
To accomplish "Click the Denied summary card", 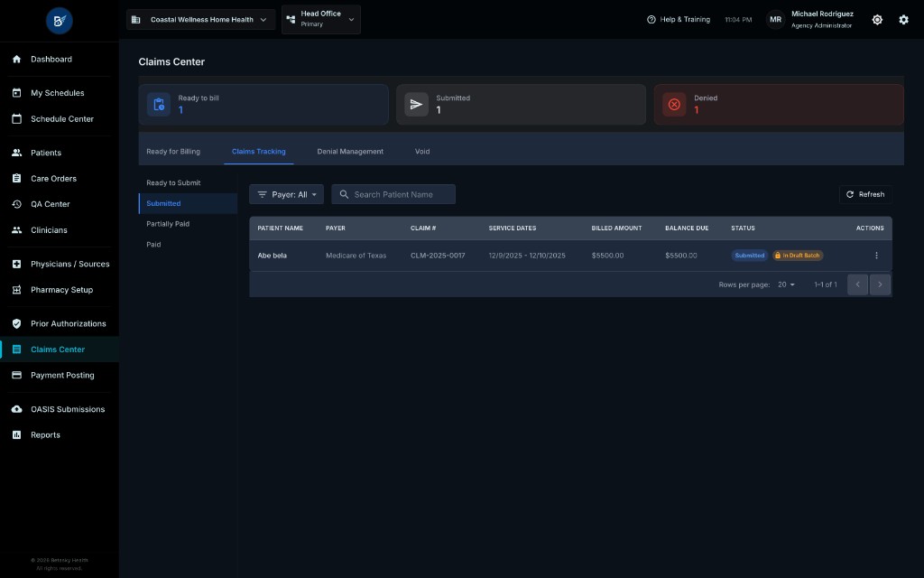I will point(779,105).
